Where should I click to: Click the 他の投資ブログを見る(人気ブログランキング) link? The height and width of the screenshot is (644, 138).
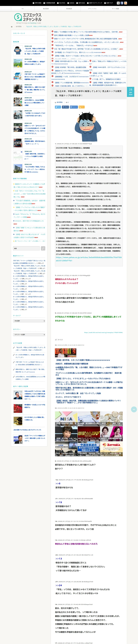27,430
